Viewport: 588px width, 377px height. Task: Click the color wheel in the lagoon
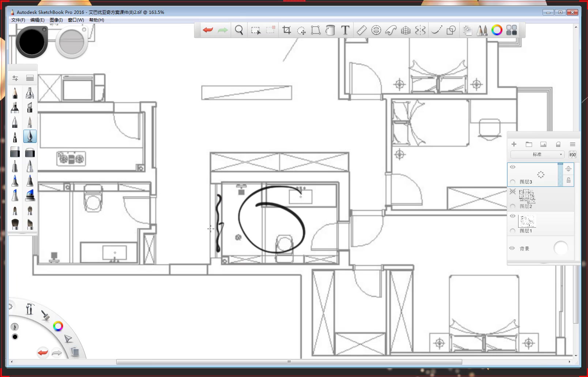[x=58, y=326]
